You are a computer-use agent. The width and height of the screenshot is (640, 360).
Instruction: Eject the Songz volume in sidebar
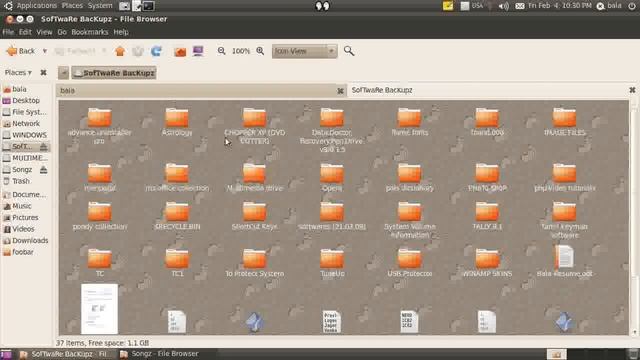(43, 169)
